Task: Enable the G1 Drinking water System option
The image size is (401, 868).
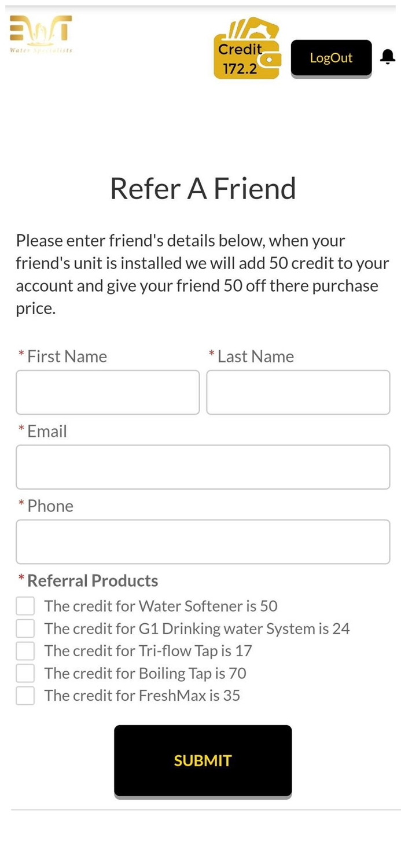Action: (25, 628)
